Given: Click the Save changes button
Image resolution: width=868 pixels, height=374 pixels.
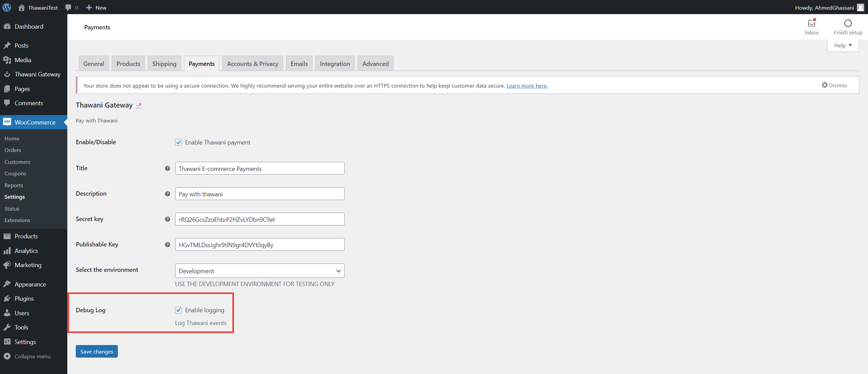Looking at the screenshot, I should [x=97, y=352].
